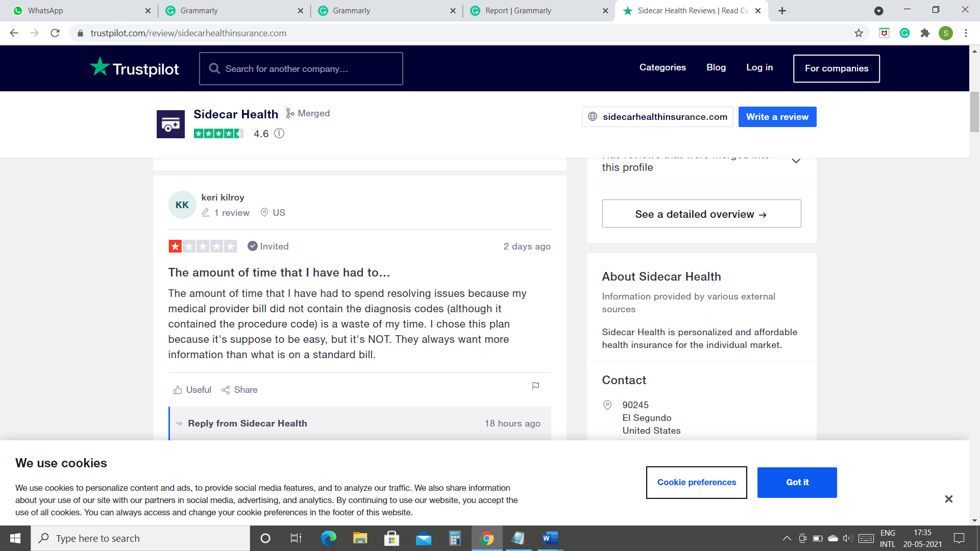
Task: Expand the merged reviews profile section
Action: (796, 161)
